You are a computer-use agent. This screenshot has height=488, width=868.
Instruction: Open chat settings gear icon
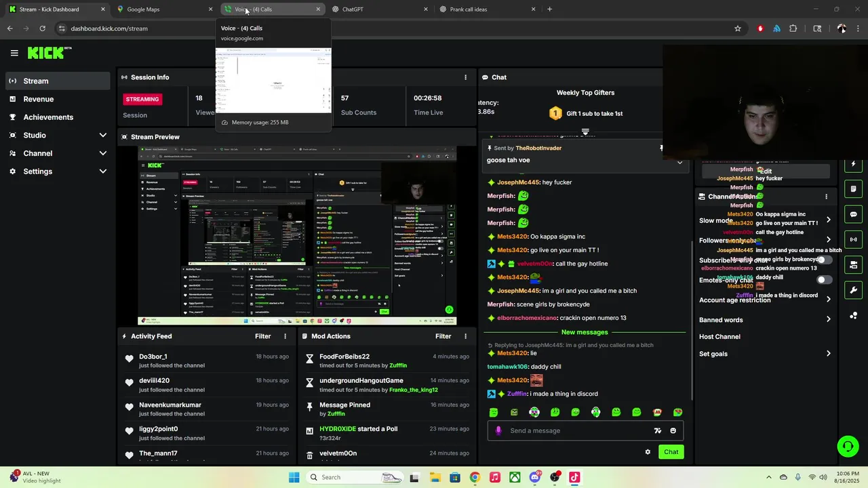(x=648, y=452)
